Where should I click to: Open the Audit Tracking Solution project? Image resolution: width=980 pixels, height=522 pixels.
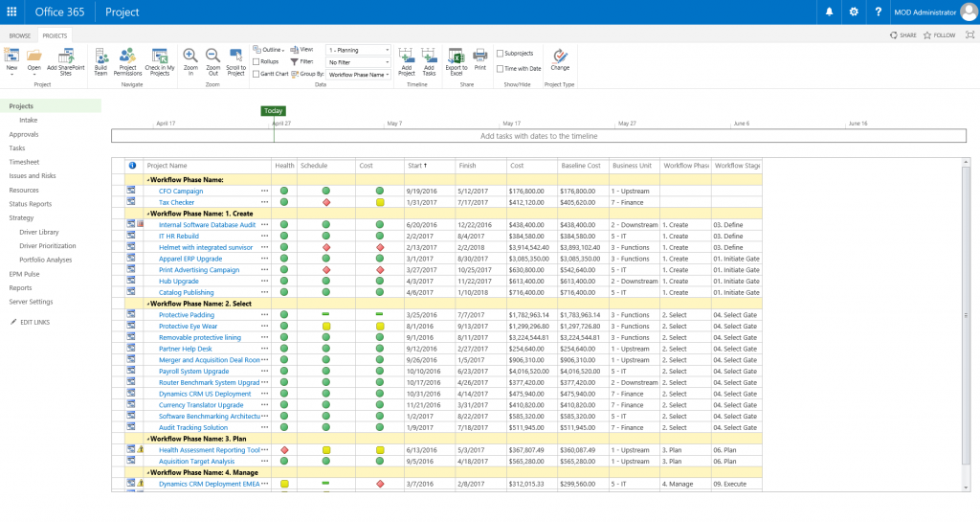(193, 427)
